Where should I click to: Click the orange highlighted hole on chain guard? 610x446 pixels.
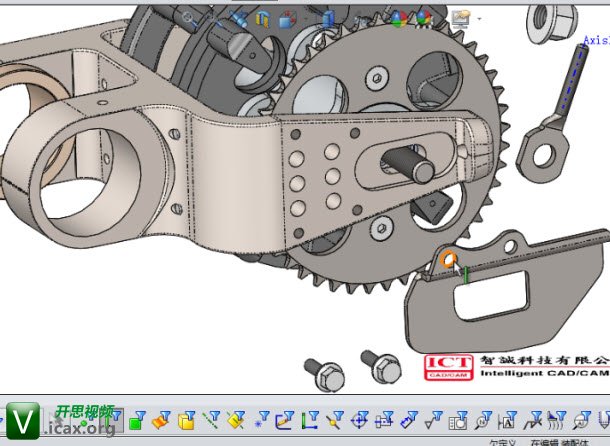448,259
